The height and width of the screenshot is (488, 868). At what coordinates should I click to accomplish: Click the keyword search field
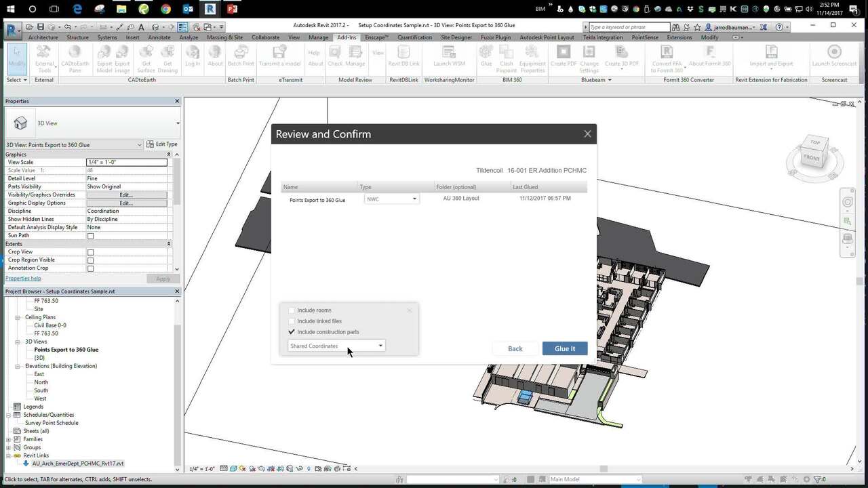[629, 27]
